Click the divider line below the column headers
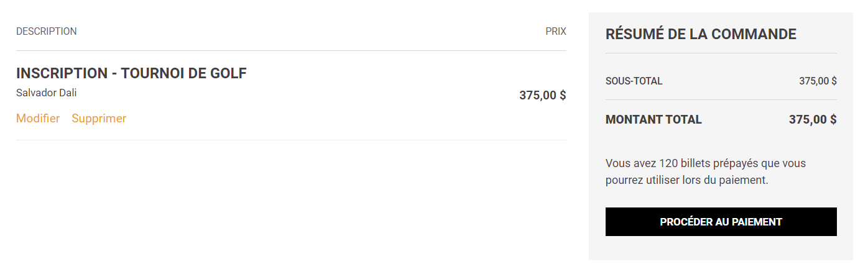 pos(291,50)
